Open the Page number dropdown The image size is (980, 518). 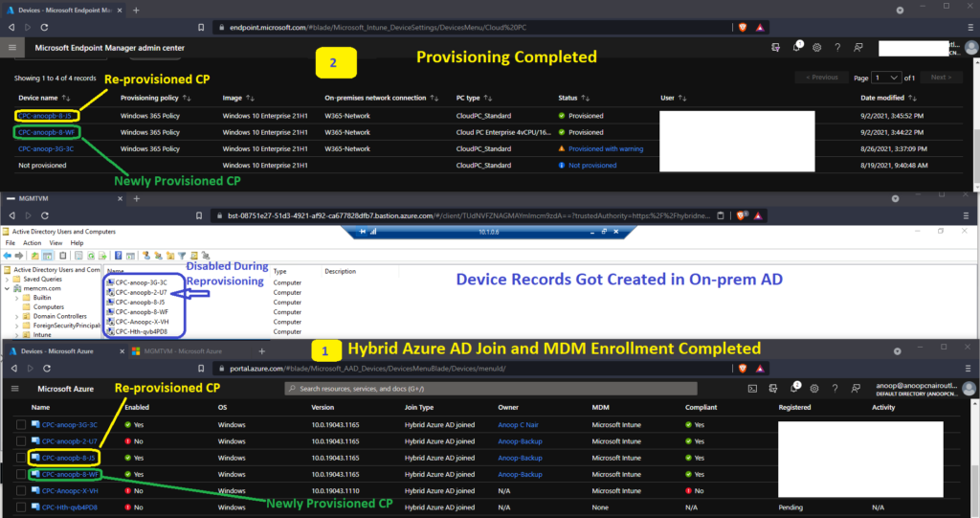click(886, 78)
